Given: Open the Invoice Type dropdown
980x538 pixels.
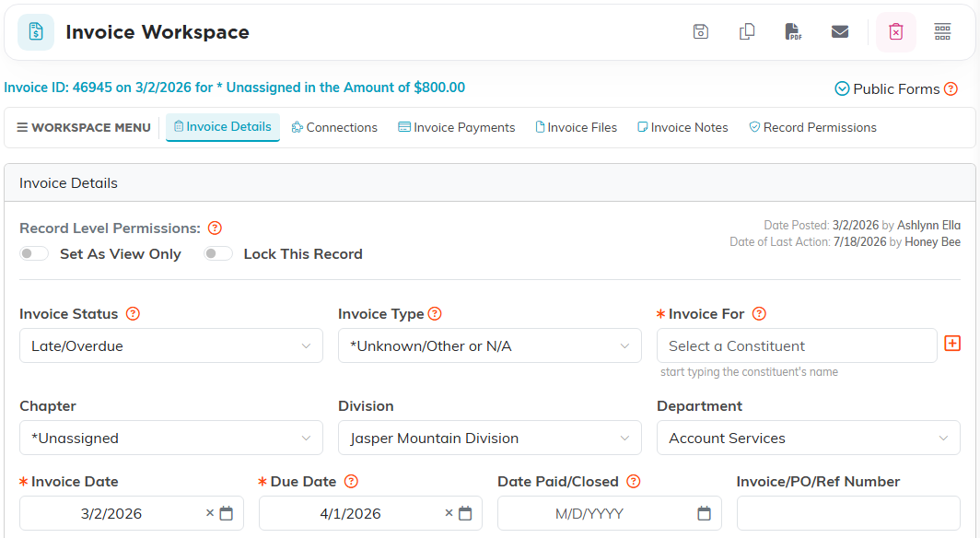Looking at the screenshot, I should point(490,345).
